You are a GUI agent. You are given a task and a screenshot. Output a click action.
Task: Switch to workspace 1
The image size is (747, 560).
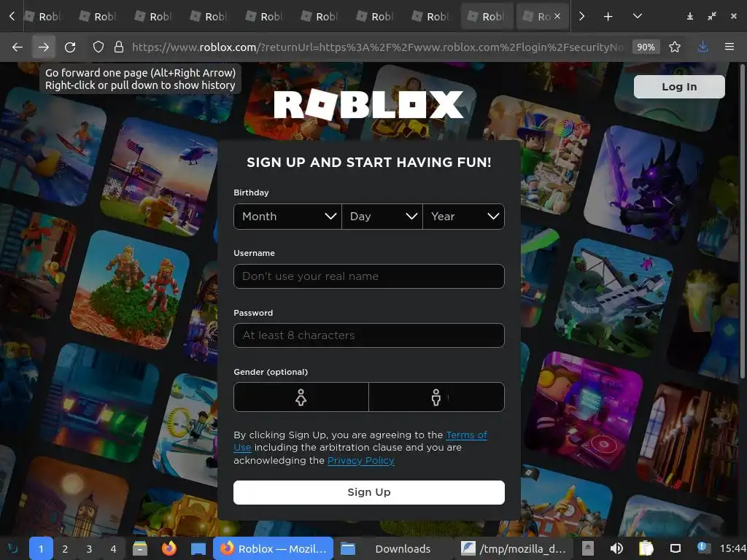tap(41, 548)
